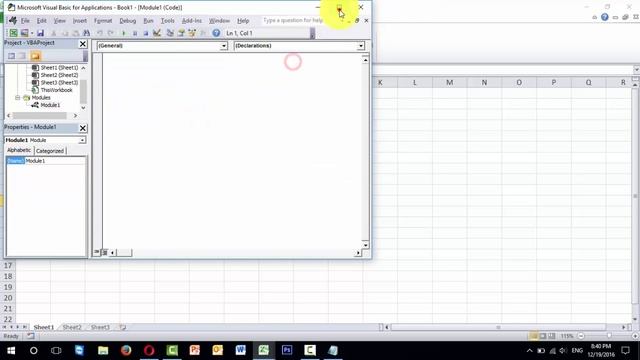This screenshot has width=640, height=360.
Task: Close the Properties - Module1 panel
Action: (x=83, y=128)
